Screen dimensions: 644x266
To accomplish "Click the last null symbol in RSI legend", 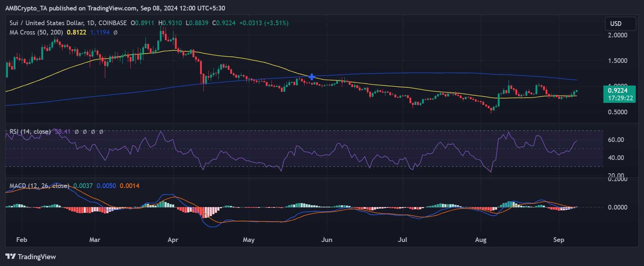I will click(x=101, y=132).
